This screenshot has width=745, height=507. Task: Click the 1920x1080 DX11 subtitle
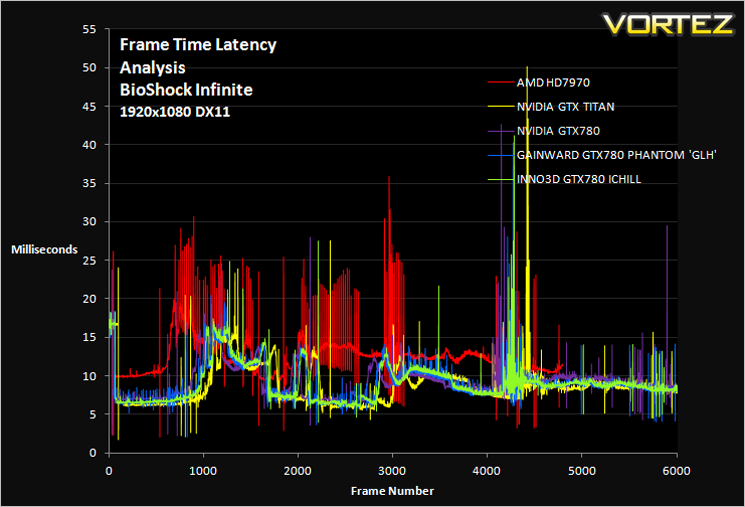pyautogui.click(x=174, y=112)
